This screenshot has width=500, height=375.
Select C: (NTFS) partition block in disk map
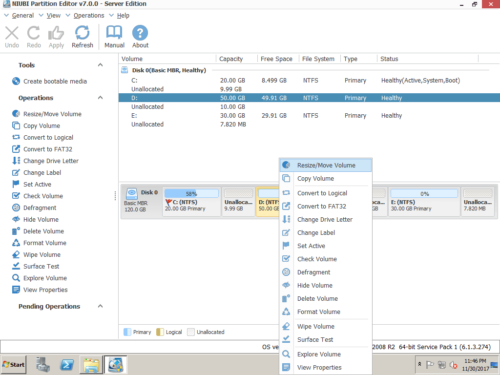point(192,201)
